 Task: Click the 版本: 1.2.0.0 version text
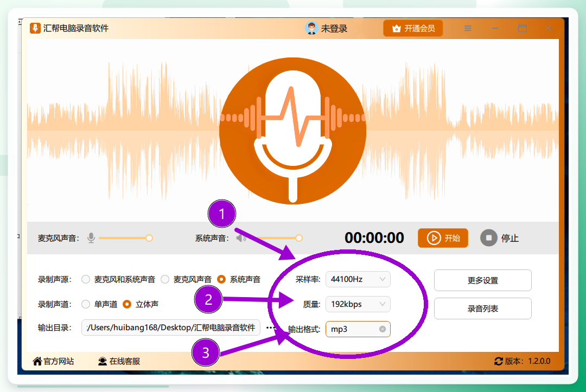[x=528, y=361]
